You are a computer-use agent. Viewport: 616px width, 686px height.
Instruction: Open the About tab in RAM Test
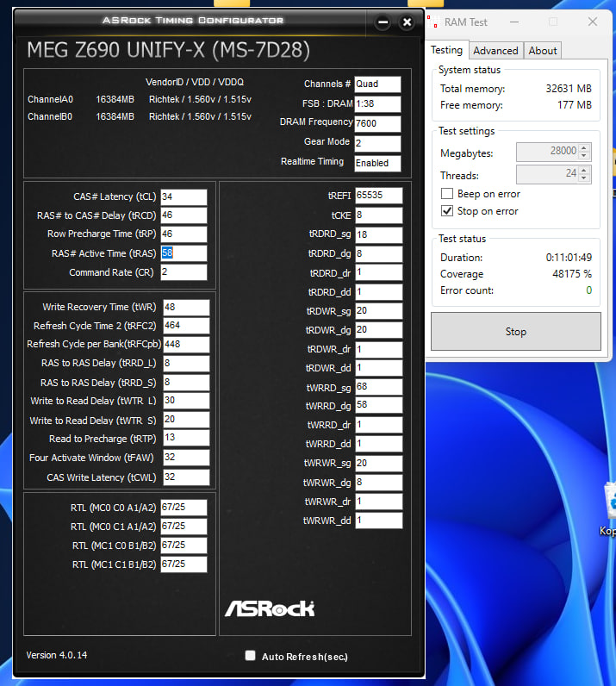click(x=543, y=51)
